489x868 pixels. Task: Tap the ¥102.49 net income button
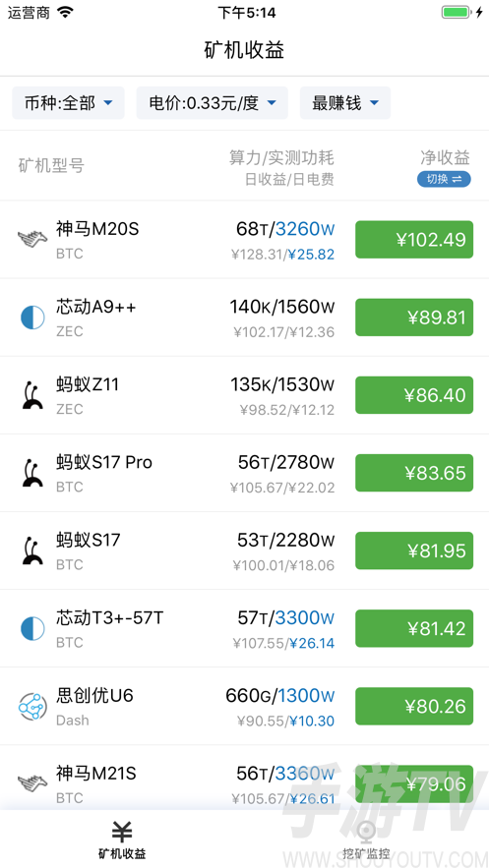[414, 240]
